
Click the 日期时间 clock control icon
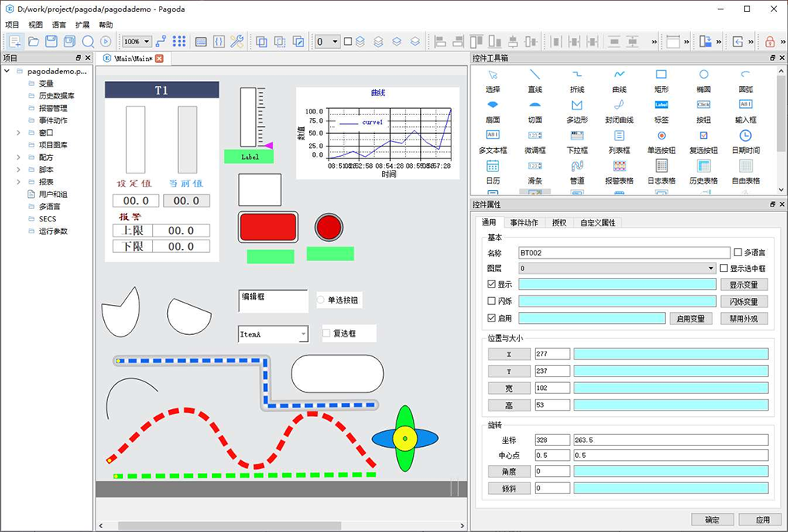[745, 136]
